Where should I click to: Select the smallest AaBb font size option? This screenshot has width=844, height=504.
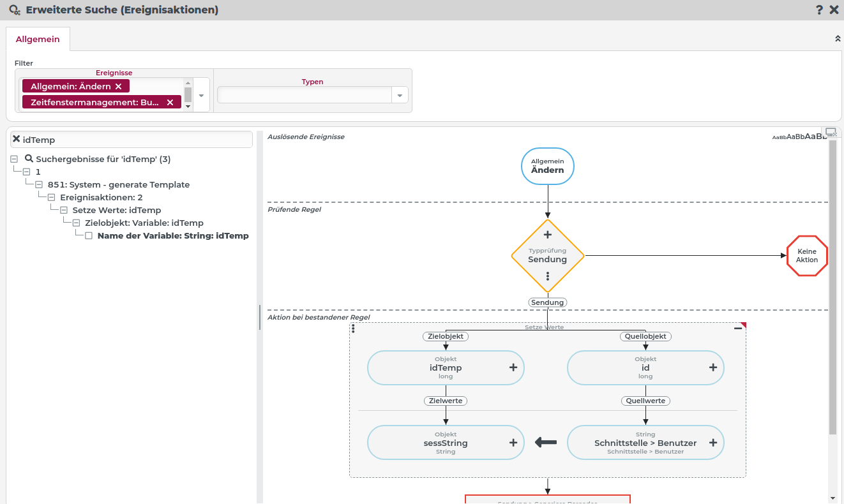point(779,137)
